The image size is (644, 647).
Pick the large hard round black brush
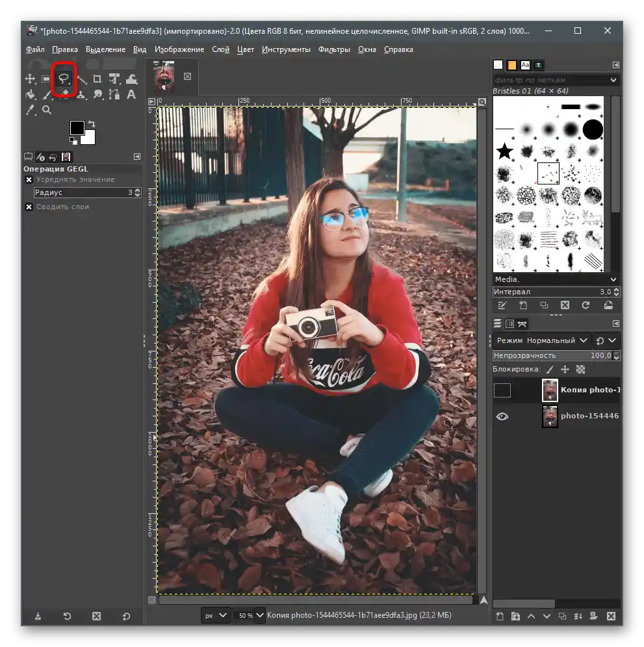pyautogui.click(x=593, y=129)
